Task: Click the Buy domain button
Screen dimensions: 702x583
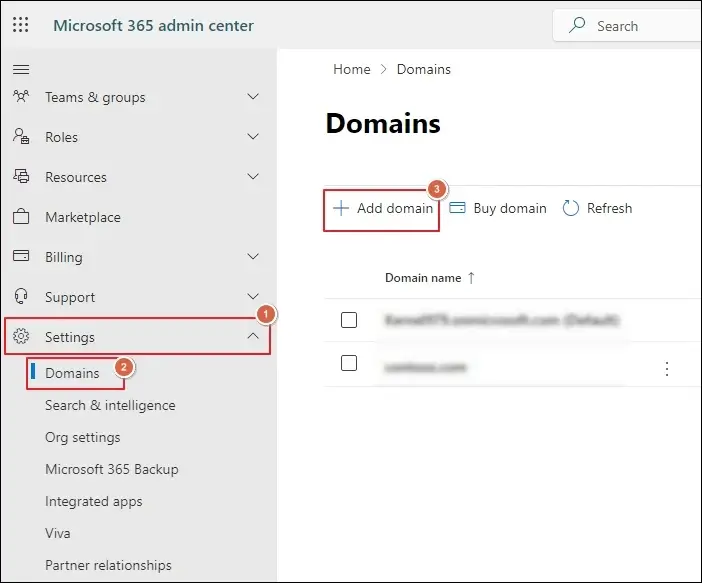Action: pos(498,208)
